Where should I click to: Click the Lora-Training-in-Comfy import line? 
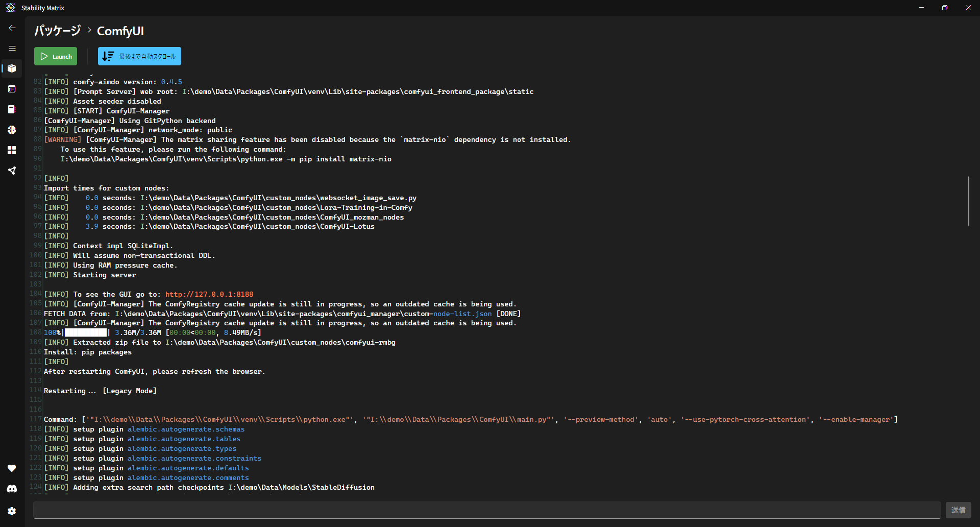point(228,207)
